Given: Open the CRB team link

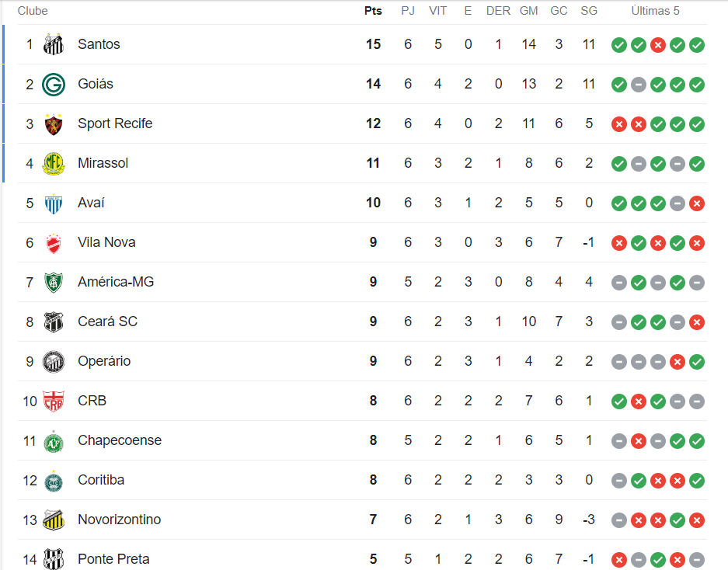Looking at the screenshot, I should (92, 401).
